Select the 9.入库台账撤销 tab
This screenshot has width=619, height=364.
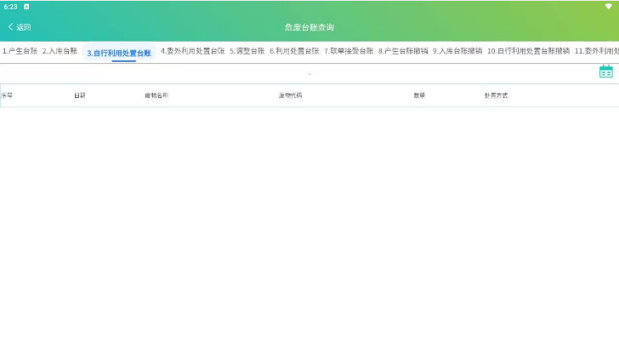tap(457, 51)
